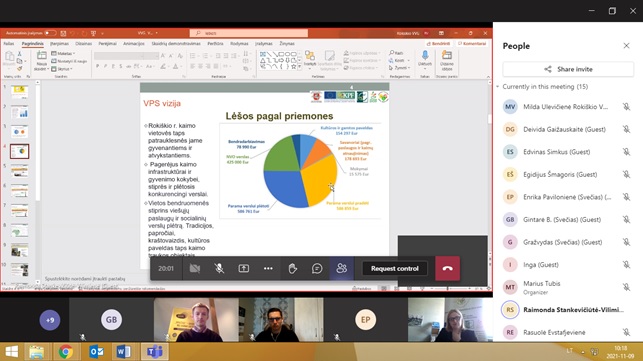The image size is (643, 361).
Task: Toggle the autosave switch in PowerPoint
Action: (x=50, y=33)
